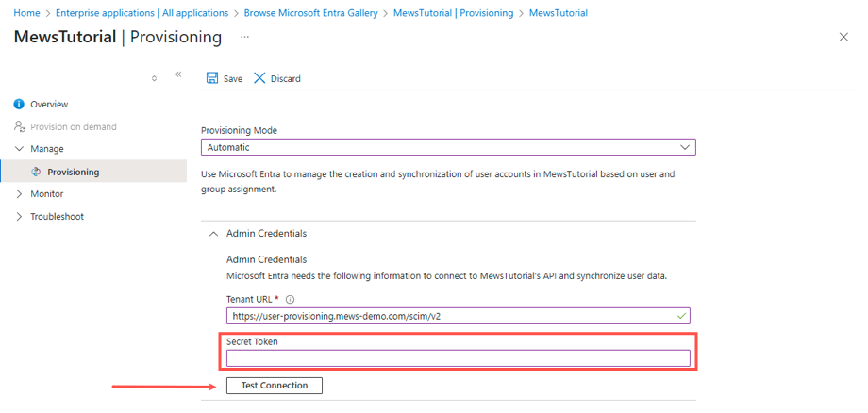The width and height of the screenshot is (868, 413).
Task: Click the Secret Token label
Action: click(252, 341)
